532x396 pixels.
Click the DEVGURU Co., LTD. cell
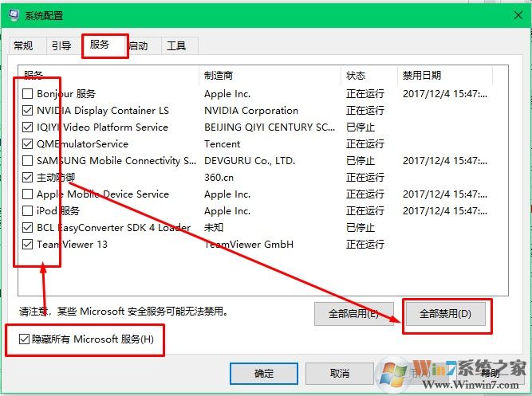[x=250, y=160]
